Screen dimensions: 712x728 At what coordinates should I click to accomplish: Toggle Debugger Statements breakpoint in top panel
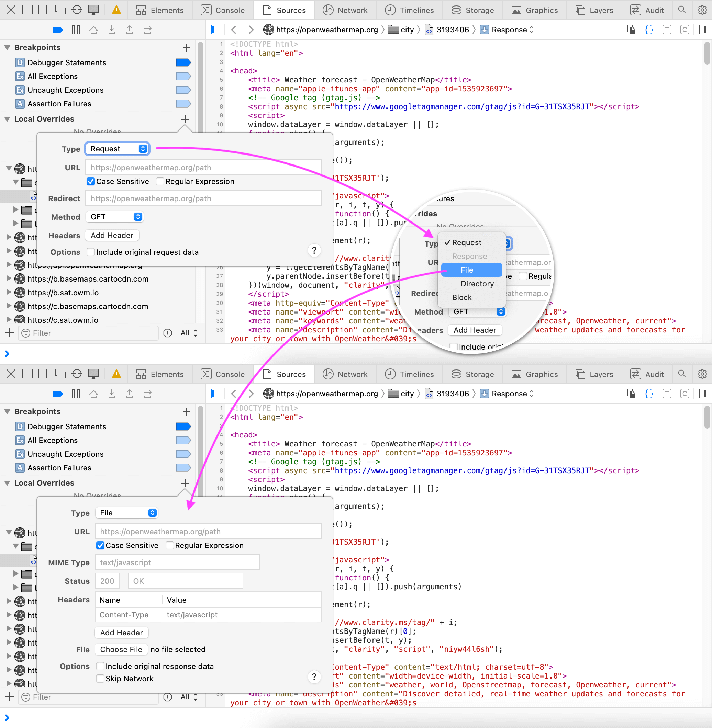coord(183,63)
